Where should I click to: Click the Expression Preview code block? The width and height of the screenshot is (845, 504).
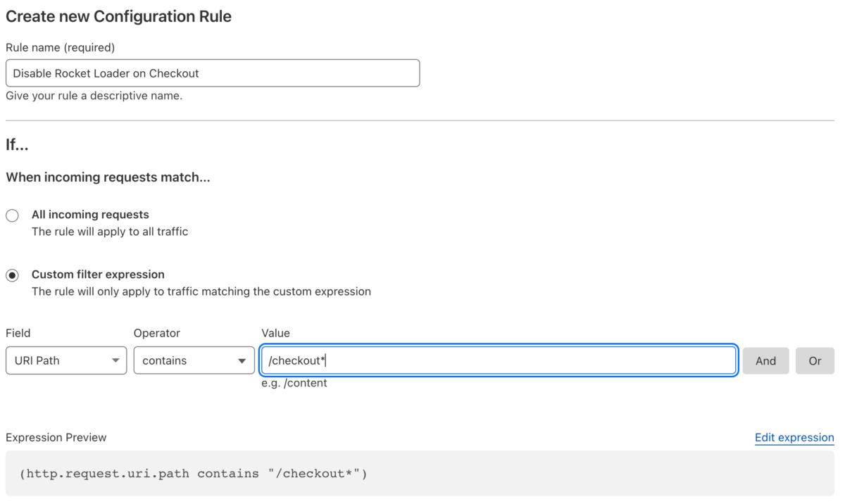(x=420, y=474)
